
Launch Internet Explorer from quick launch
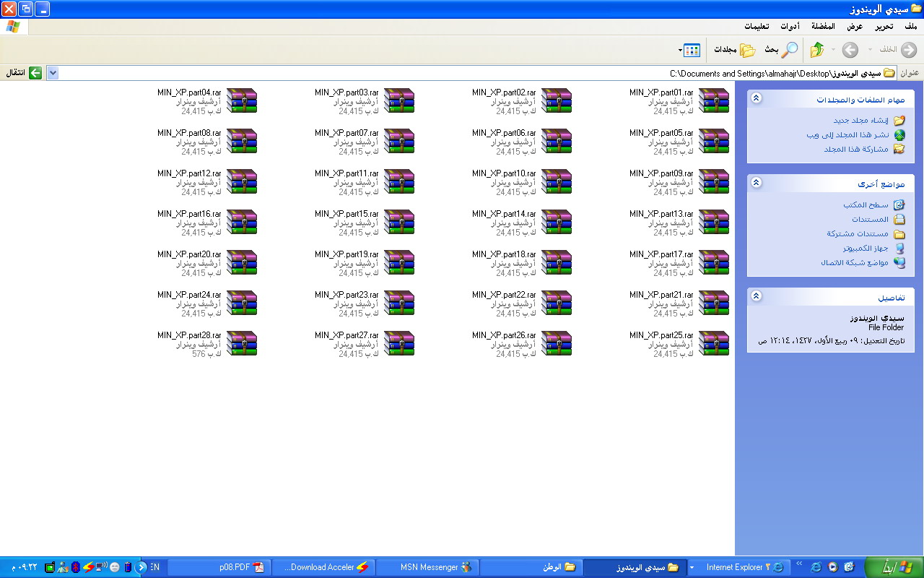point(816,567)
